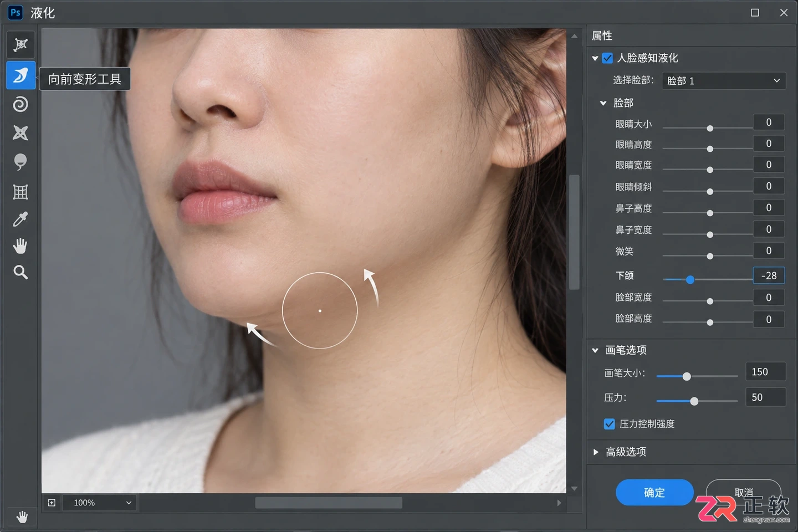Click the 鼻子高度 slider handle
798x532 pixels.
pos(710,213)
